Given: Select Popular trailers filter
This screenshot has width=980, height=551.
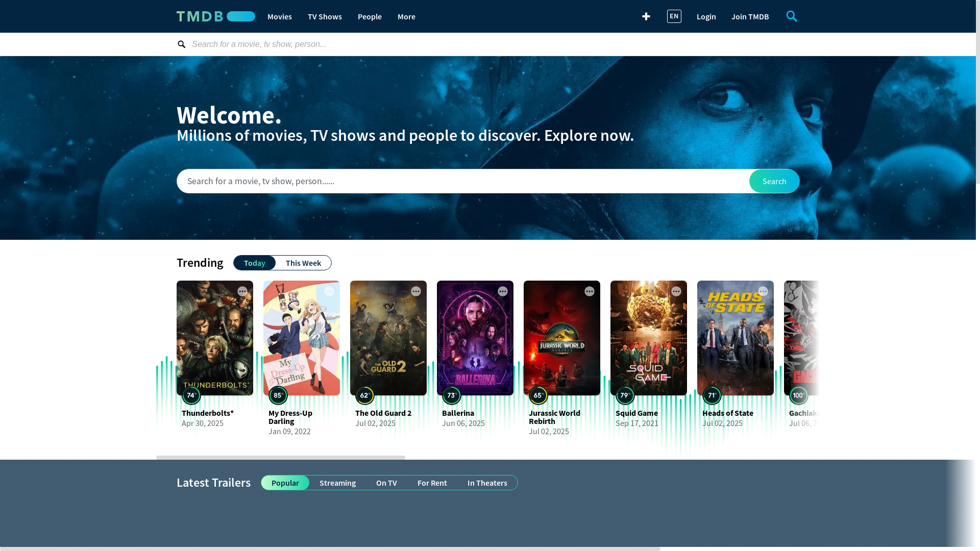Looking at the screenshot, I should [285, 483].
